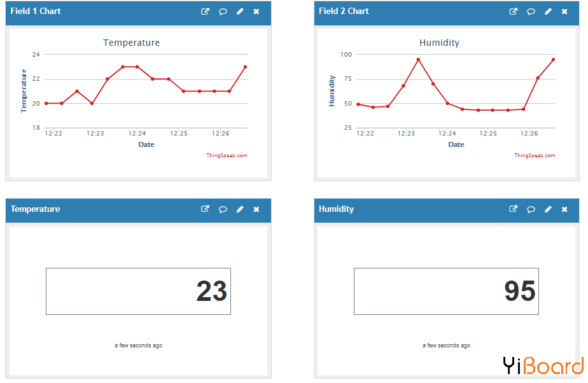The width and height of the screenshot is (588, 383).
Task: Click Date axis label on Humidity chart
Action: point(456,144)
